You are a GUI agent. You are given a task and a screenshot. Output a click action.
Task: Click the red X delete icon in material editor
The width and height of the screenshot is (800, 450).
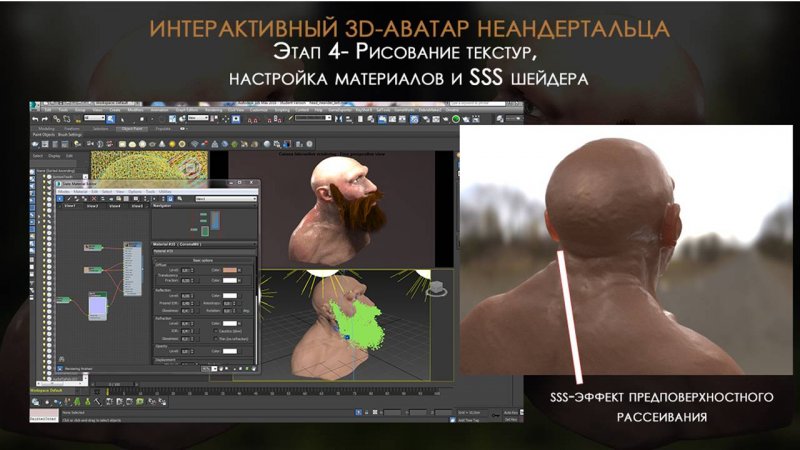tap(94, 199)
